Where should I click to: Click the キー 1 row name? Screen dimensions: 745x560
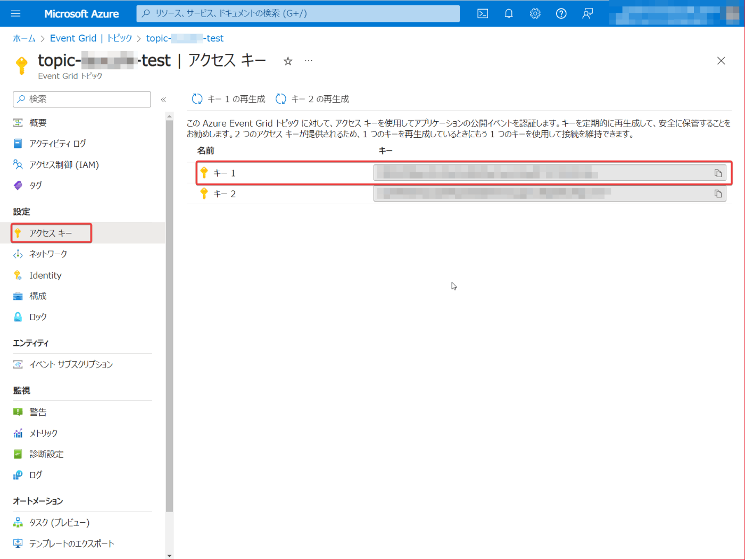[224, 173]
